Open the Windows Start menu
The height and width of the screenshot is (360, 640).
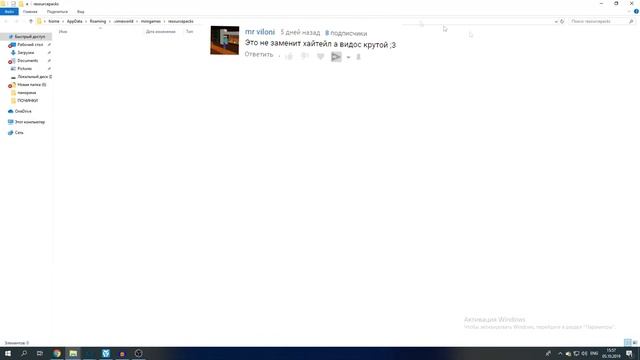[8, 353]
